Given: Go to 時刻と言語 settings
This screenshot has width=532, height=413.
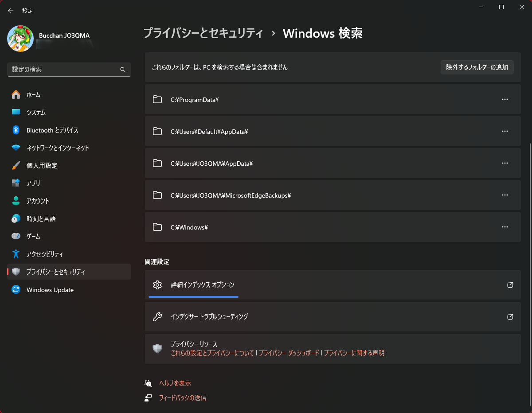Looking at the screenshot, I should 69,218.
